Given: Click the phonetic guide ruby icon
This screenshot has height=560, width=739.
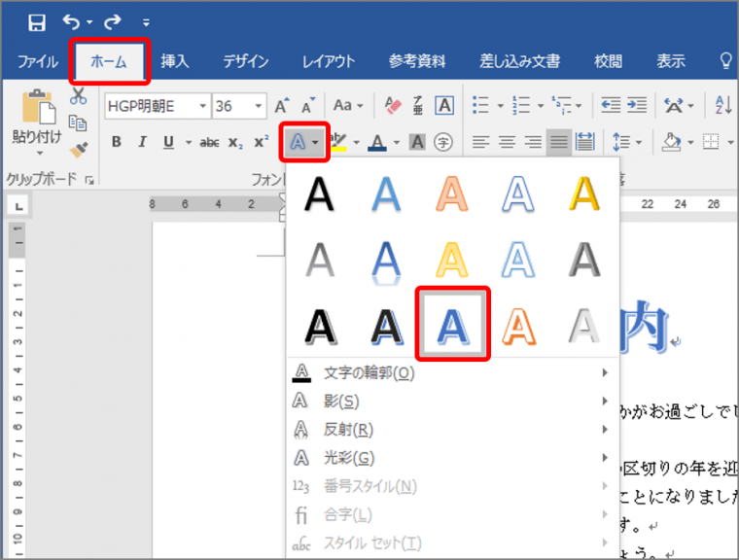Looking at the screenshot, I should [418, 105].
